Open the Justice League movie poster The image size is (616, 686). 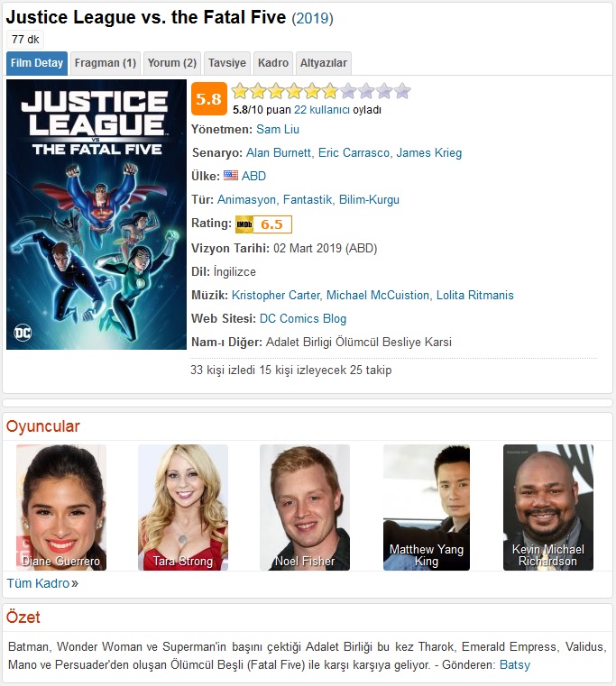(97, 215)
